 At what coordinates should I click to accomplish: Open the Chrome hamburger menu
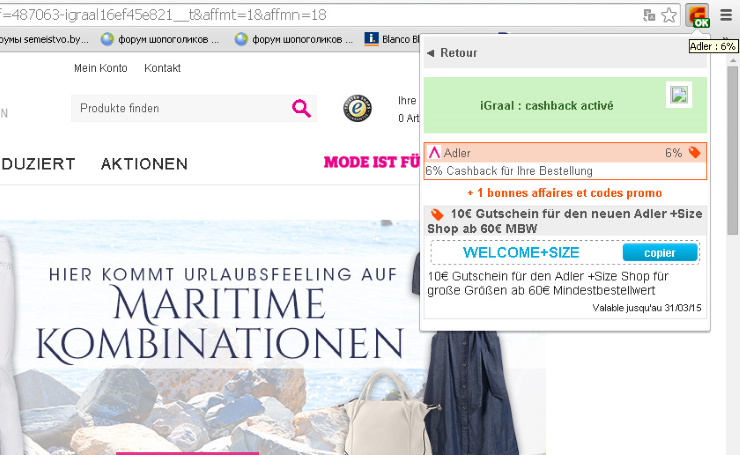726,15
